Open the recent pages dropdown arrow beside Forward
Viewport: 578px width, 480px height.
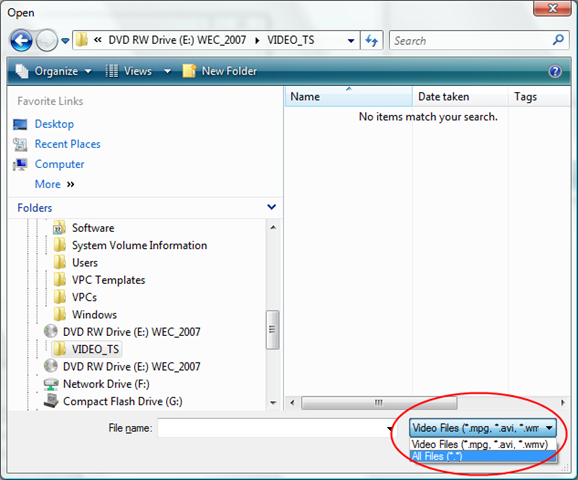[65, 41]
